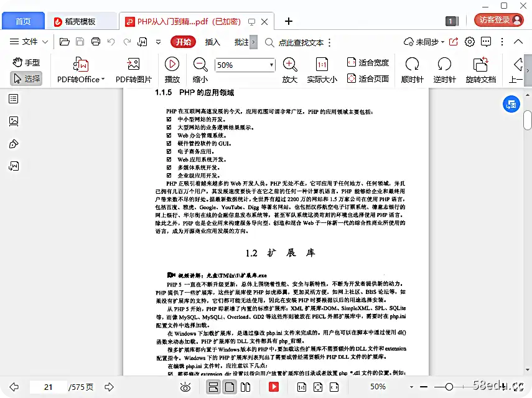Undo the last action

pyautogui.click(x=111, y=42)
